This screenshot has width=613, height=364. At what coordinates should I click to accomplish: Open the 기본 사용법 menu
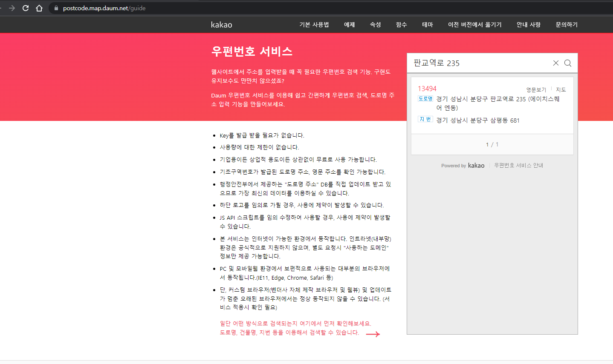[x=314, y=25]
